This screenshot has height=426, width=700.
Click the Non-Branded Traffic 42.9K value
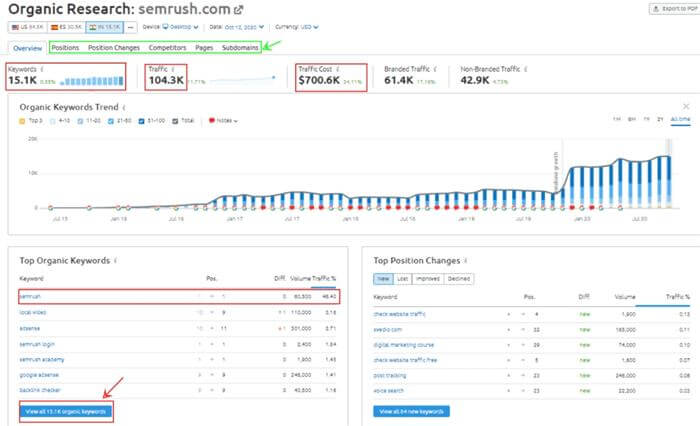[x=475, y=81]
